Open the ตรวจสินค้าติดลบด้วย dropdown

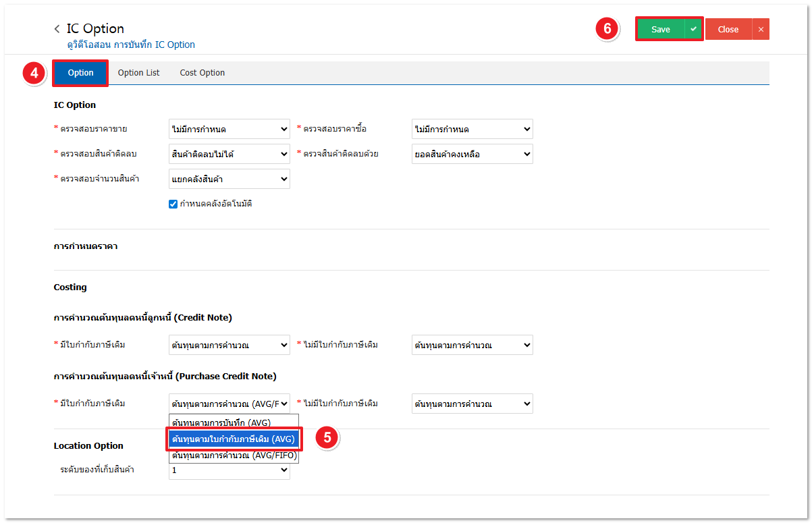472,154
